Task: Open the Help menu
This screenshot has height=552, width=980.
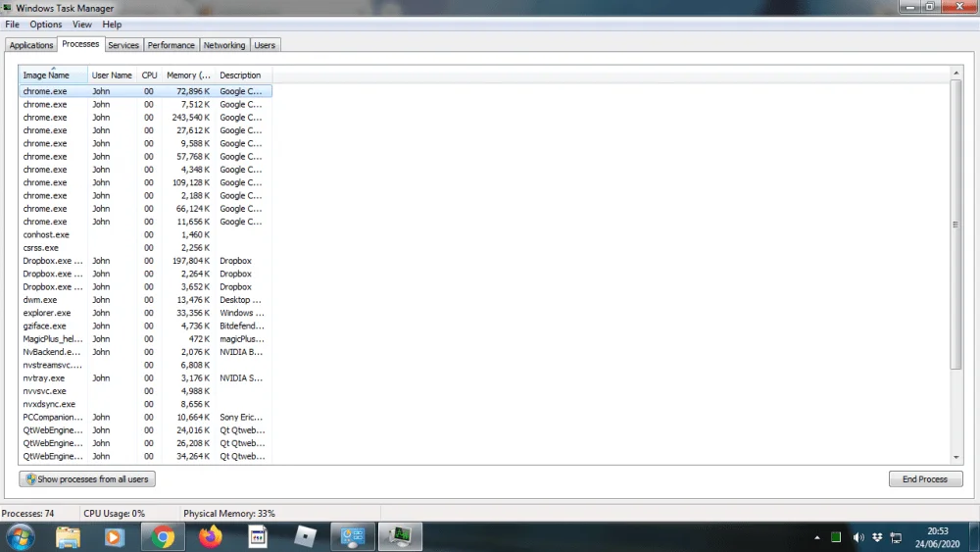Action: tap(112, 25)
